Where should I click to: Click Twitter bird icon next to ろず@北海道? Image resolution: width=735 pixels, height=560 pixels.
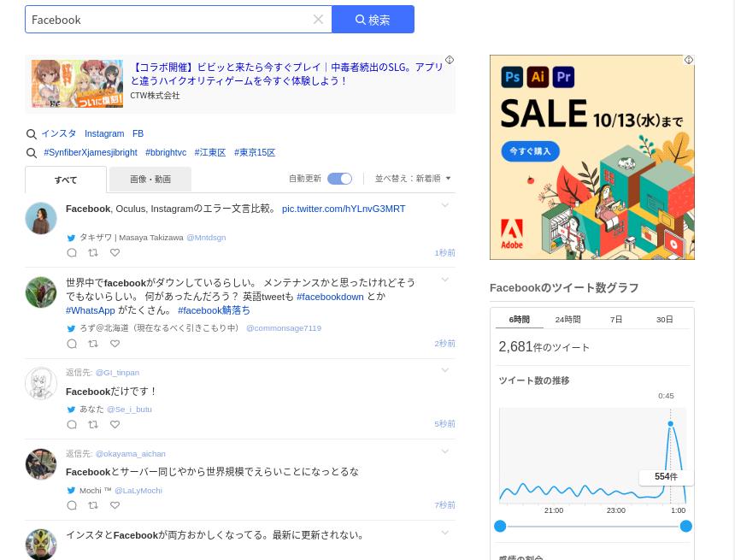click(71, 328)
